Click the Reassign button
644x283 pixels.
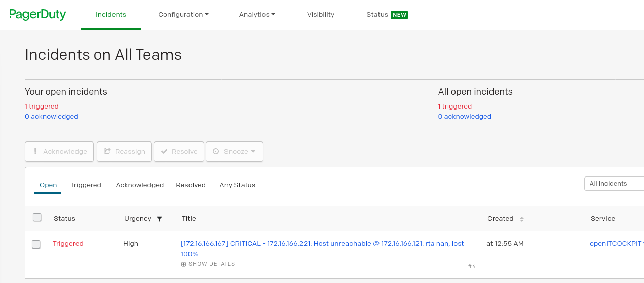coord(124,152)
